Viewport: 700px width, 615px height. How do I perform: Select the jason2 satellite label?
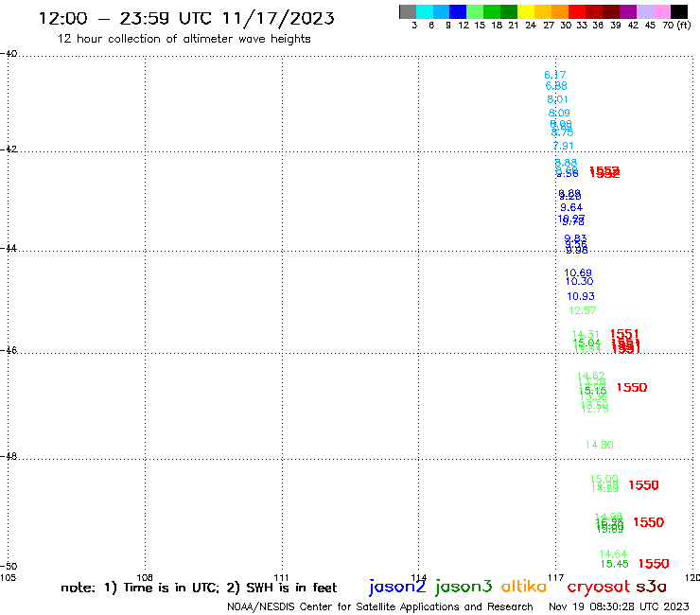tap(397, 587)
